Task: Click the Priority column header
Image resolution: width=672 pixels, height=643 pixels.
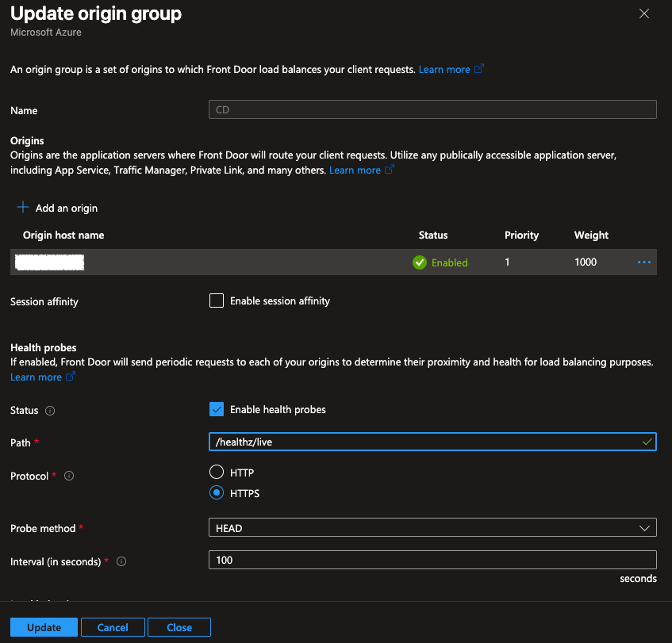Action: (x=521, y=235)
